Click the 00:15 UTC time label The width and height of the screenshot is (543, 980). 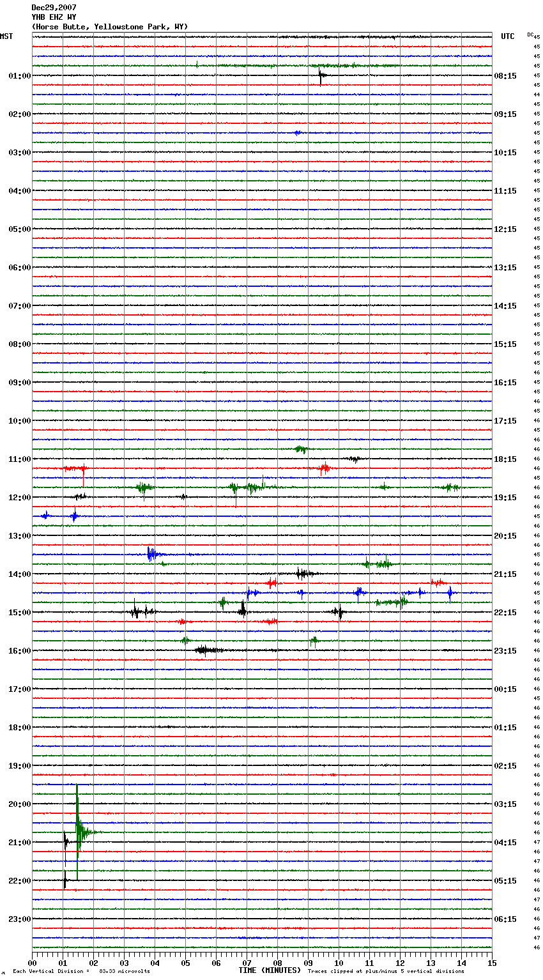505,689
